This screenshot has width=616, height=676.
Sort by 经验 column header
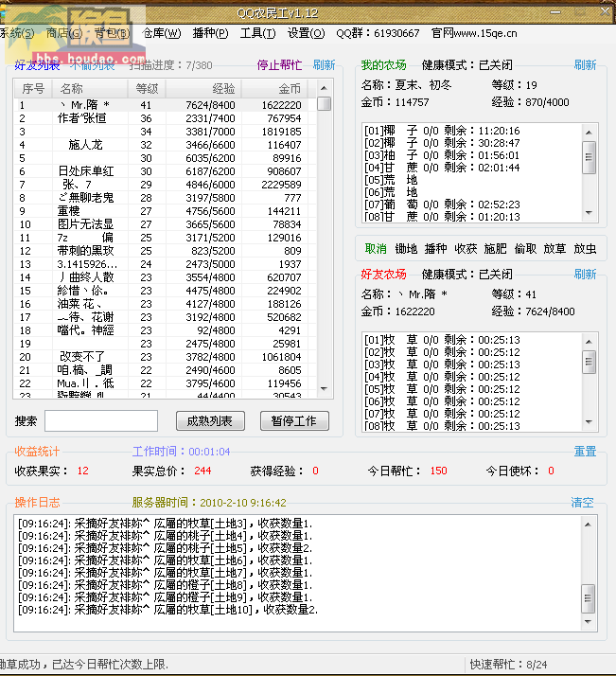point(203,89)
